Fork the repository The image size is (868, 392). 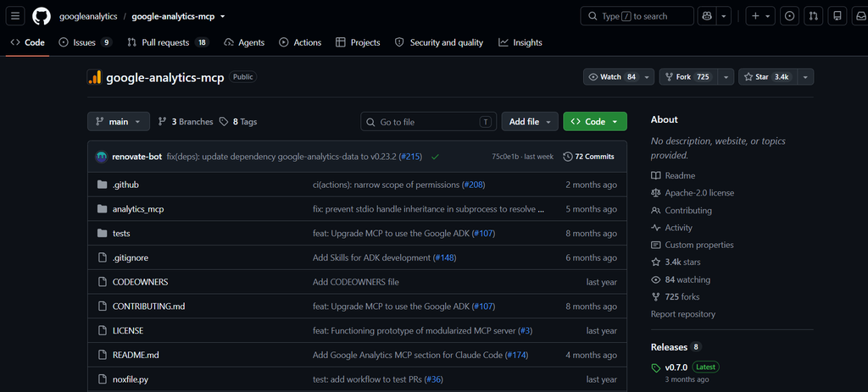click(x=688, y=77)
